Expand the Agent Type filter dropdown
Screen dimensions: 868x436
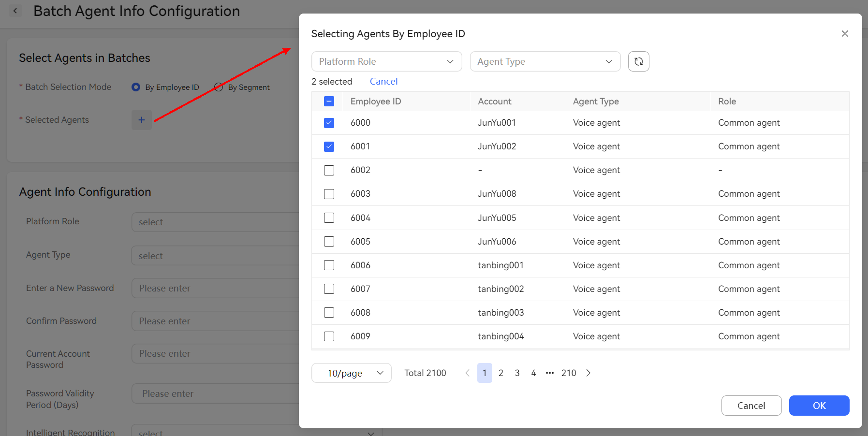(x=545, y=61)
